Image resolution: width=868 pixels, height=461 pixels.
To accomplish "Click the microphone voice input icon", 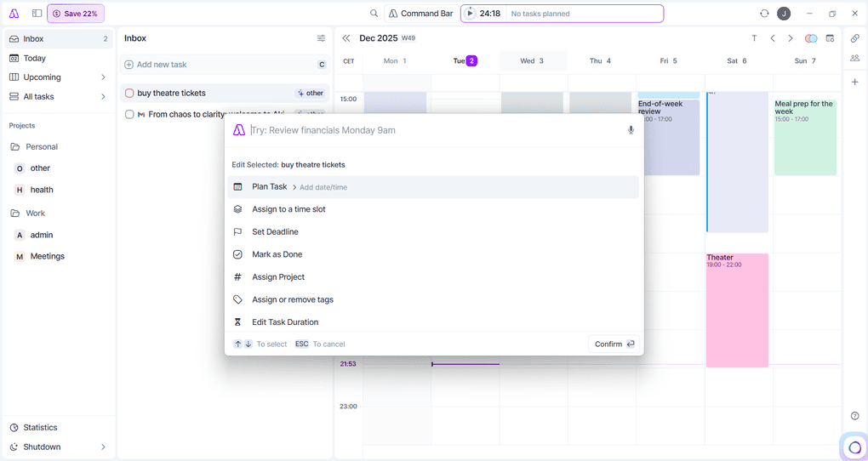I will point(631,130).
